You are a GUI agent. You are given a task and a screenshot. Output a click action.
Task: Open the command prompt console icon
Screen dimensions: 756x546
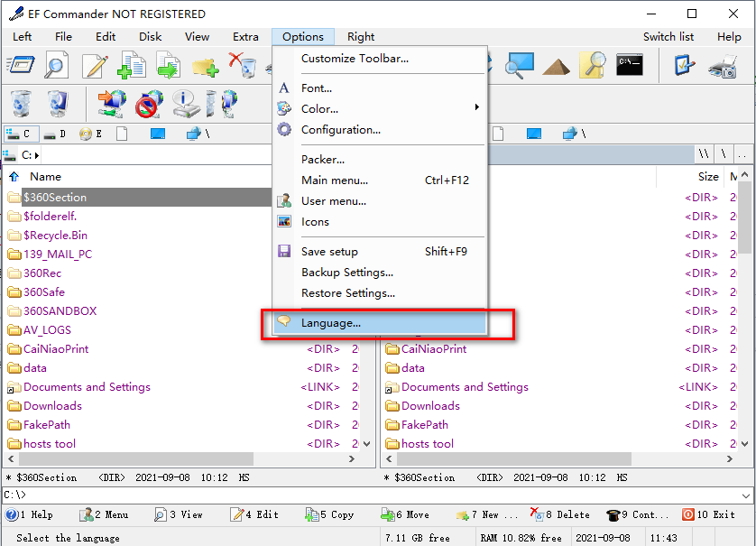click(x=630, y=65)
